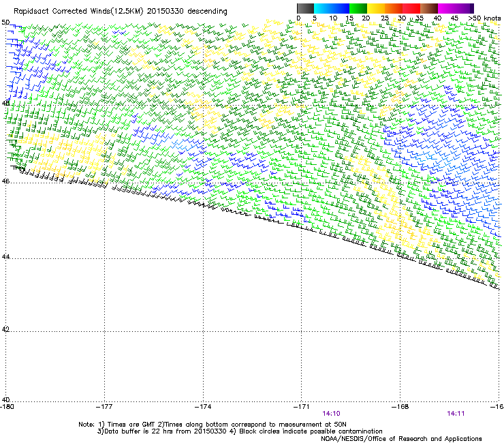Click the longitude label '-168'
The height and width of the screenshot is (443, 504).
[400, 407]
